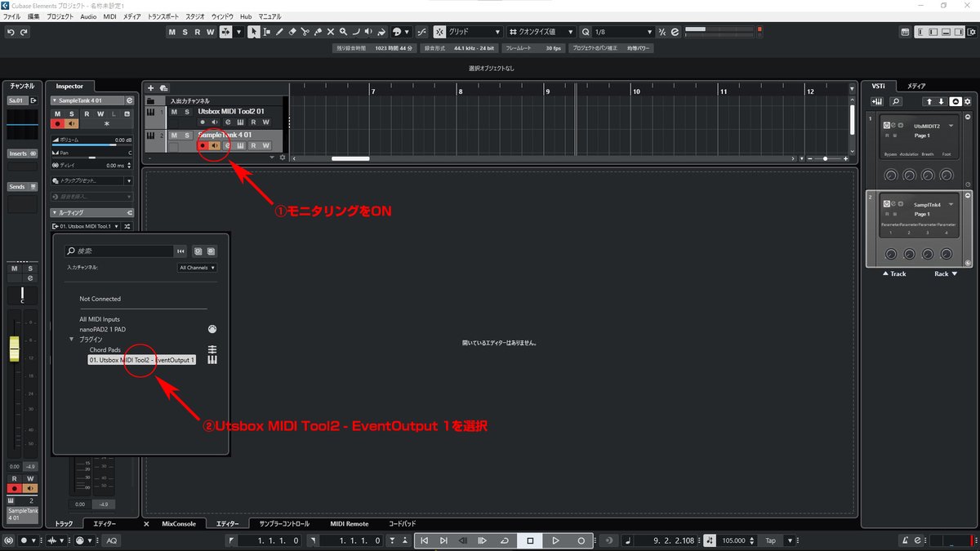Select the Zoom magnifier tool
The image size is (980, 551).
[x=343, y=32]
